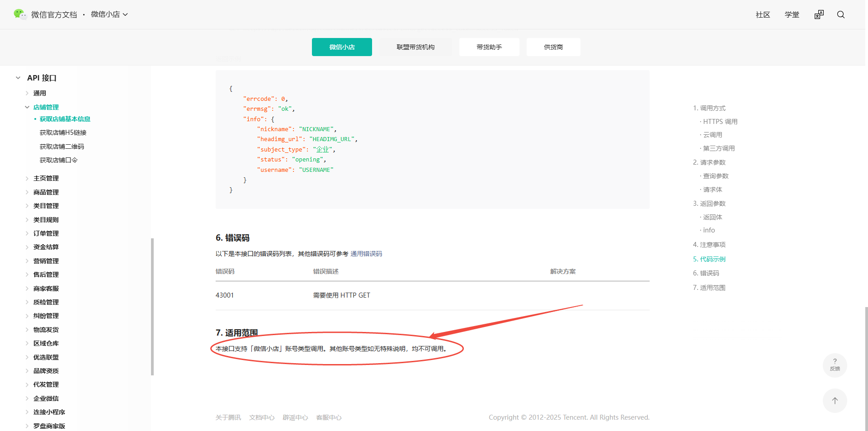The image size is (868, 431).
Task: Open the 文档中心 footer link
Action: click(x=262, y=417)
